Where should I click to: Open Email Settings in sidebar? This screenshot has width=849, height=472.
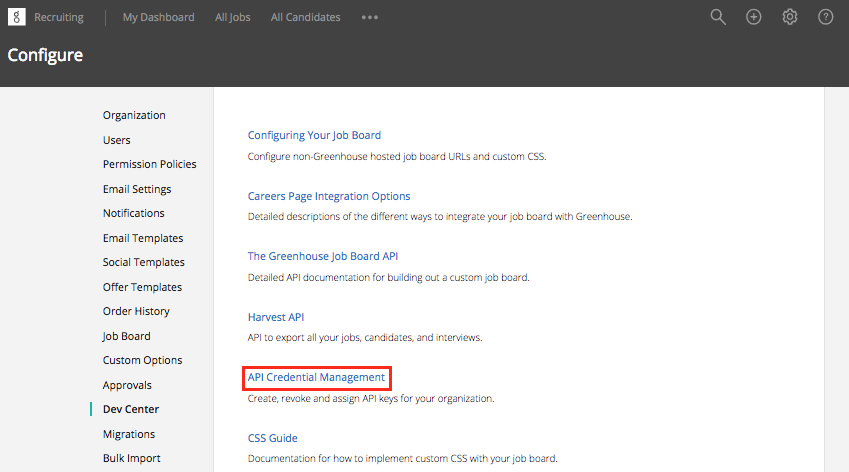(x=137, y=189)
